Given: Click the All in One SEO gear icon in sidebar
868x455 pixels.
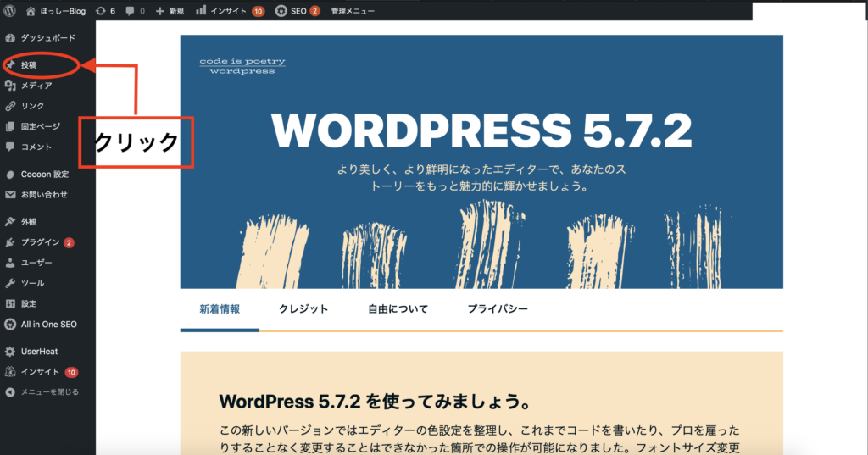Looking at the screenshot, I should point(10,325).
